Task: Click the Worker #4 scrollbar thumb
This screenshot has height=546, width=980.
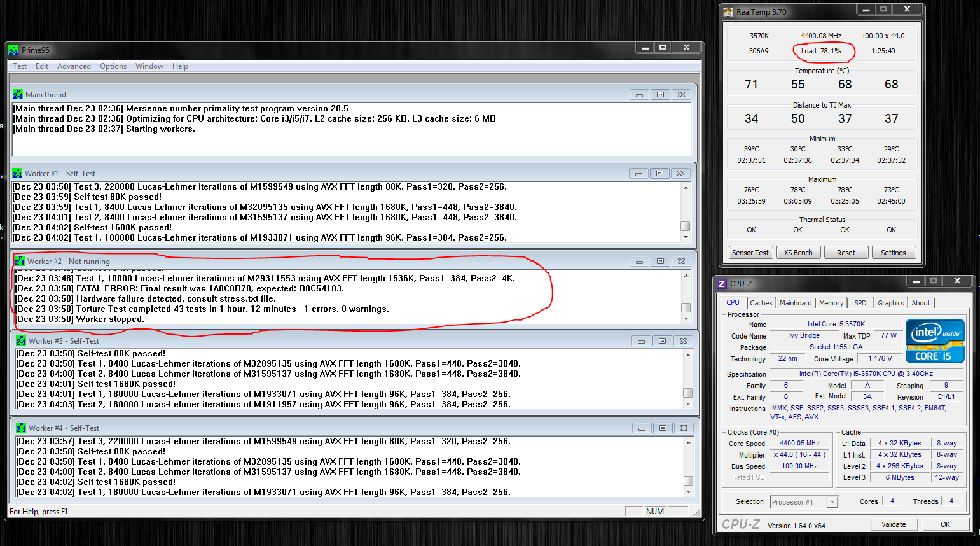Action: click(688, 480)
